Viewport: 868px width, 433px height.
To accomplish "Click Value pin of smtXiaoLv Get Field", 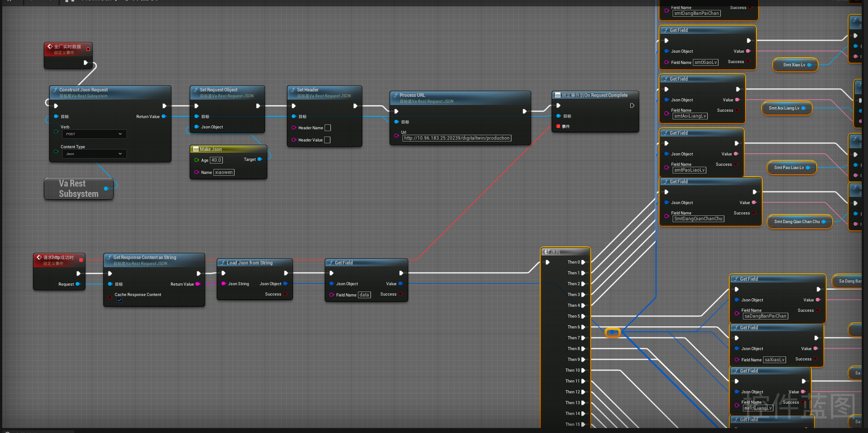I will tap(748, 51).
